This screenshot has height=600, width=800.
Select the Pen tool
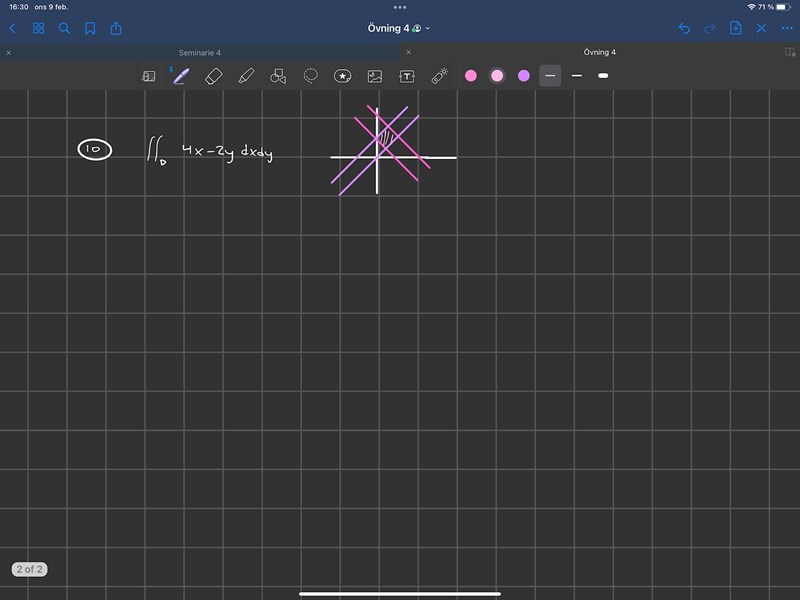pyautogui.click(x=180, y=76)
